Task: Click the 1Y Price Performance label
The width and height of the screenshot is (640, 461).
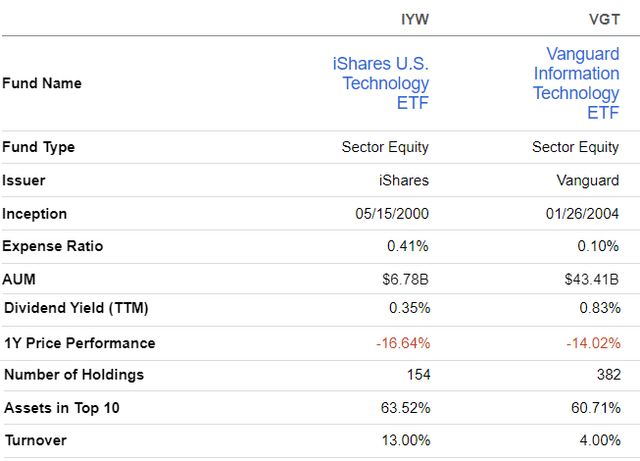Action: coord(80,343)
